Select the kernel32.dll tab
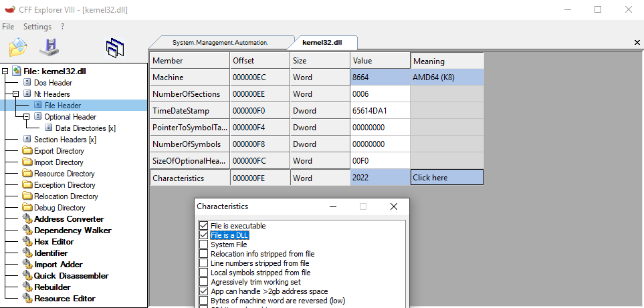 (x=322, y=42)
